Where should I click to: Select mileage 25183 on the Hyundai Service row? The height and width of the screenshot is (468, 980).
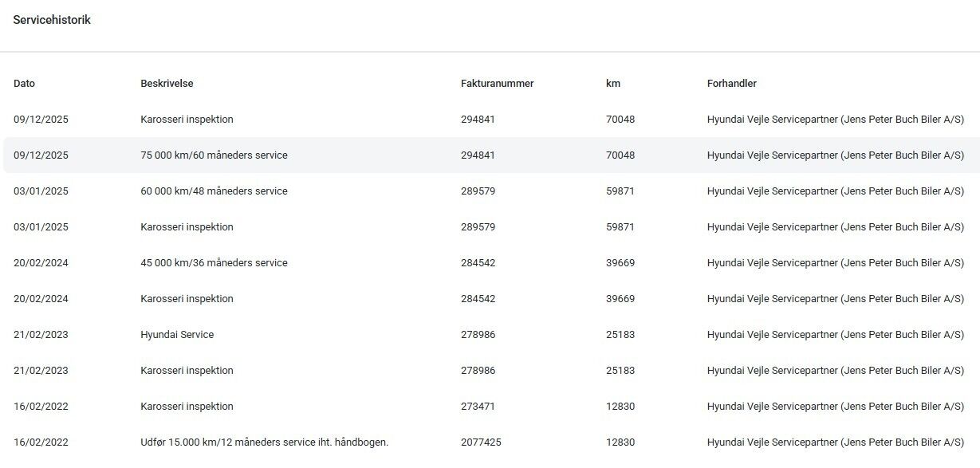620,335
